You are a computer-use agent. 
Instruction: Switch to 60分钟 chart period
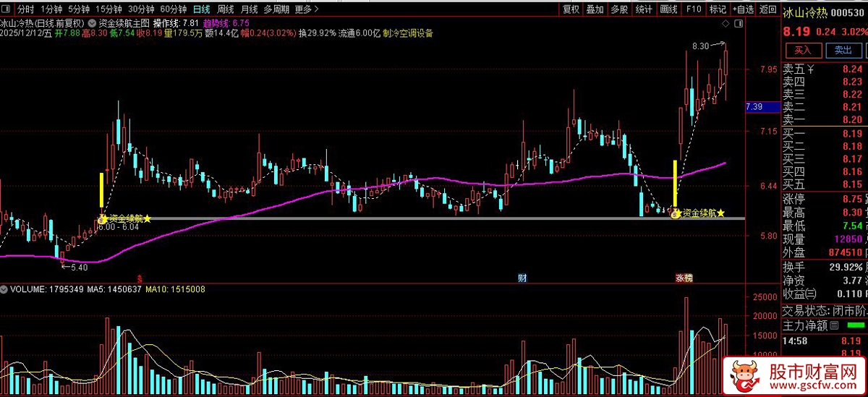pyautogui.click(x=174, y=9)
